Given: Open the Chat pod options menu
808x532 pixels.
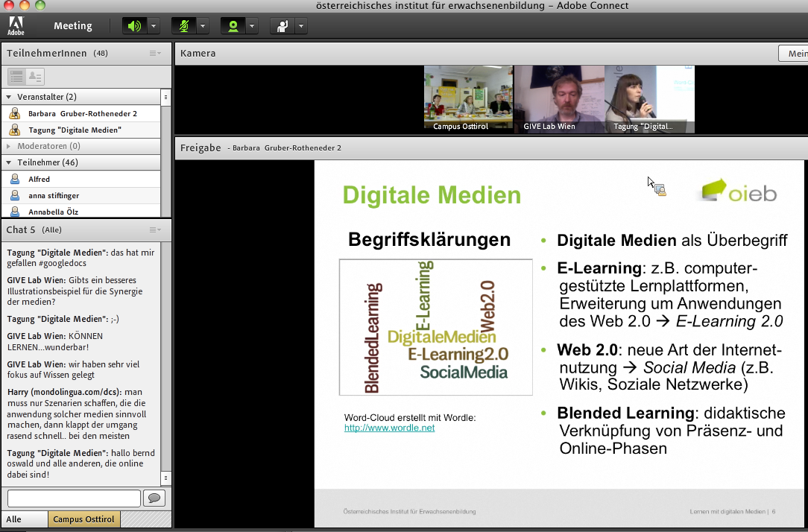Looking at the screenshot, I should click(x=155, y=230).
